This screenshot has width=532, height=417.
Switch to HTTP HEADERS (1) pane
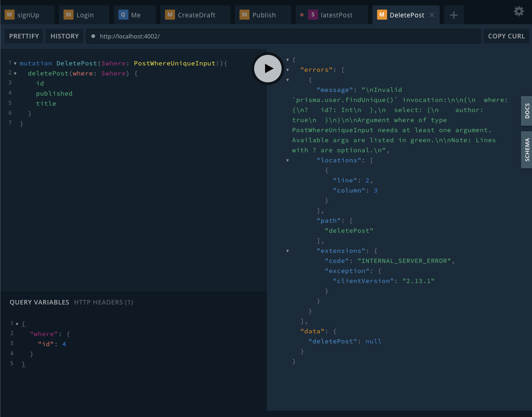[x=103, y=302]
